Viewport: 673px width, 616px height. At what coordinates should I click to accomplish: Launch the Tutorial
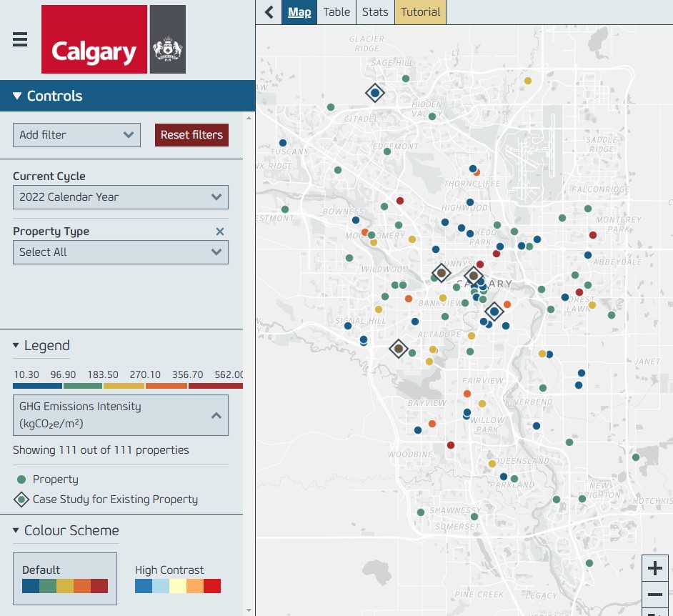(420, 11)
